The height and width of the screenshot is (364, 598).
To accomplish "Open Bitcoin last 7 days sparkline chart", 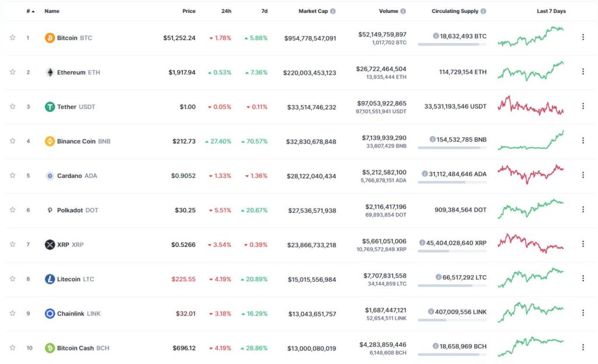I will (x=530, y=37).
